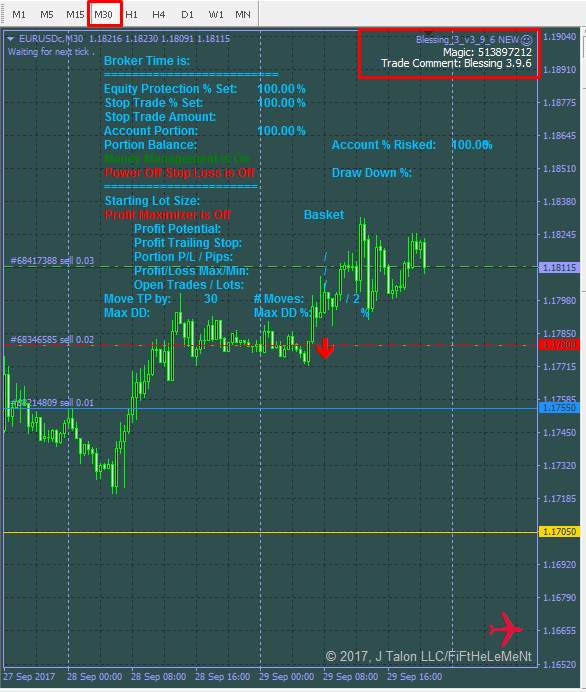Click the yellow 1.17050 price level tag
This screenshot has height=692, width=586.
point(559,532)
